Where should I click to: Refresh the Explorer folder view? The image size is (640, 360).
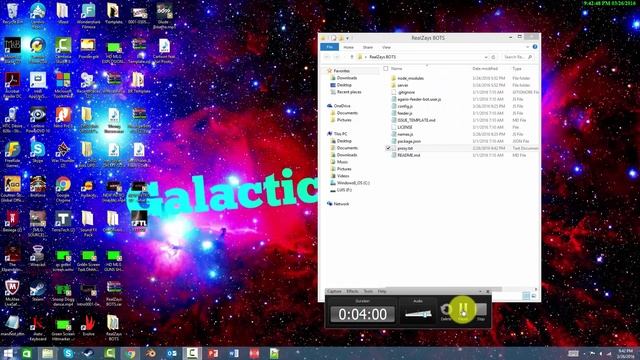[x=493, y=57]
